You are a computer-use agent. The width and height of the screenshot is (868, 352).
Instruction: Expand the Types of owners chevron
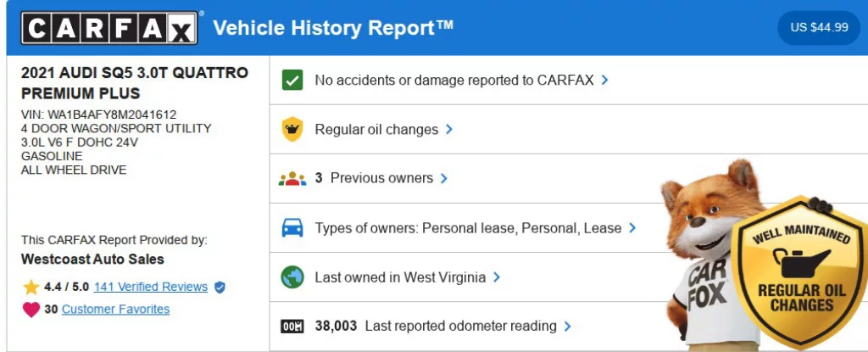click(632, 228)
